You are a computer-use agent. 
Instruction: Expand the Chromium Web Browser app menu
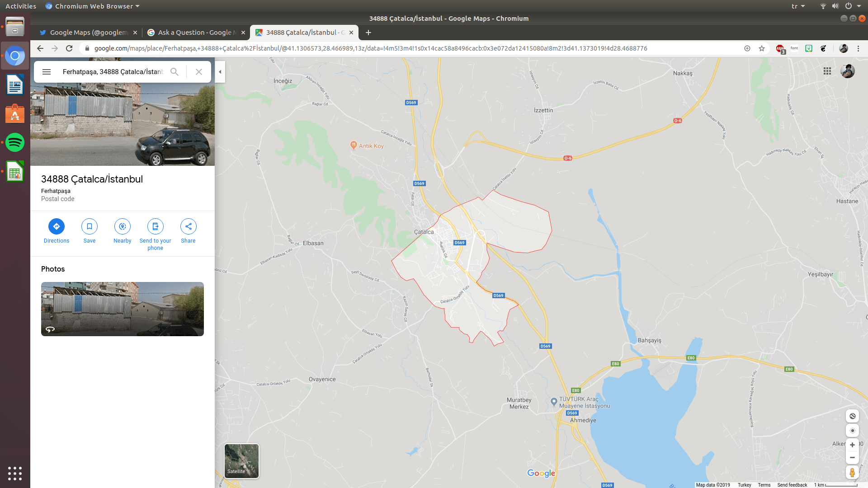[93, 6]
